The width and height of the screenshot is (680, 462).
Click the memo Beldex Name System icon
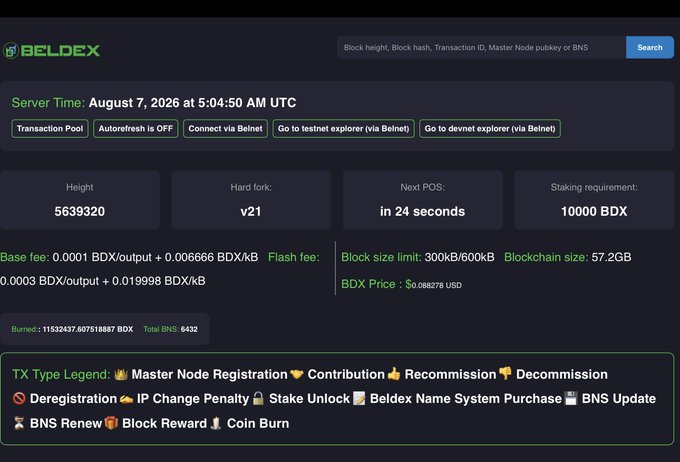pyautogui.click(x=359, y=398)
